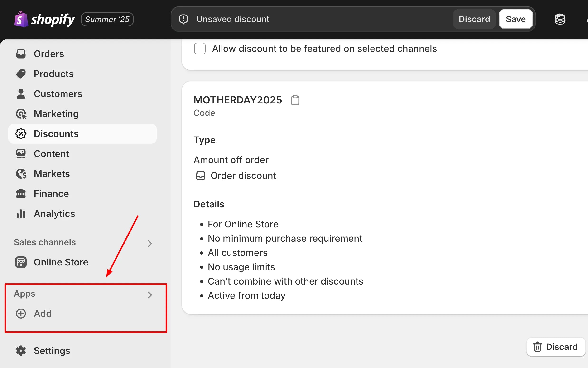Open the account avatar icon in top bar

coord(560,19)
